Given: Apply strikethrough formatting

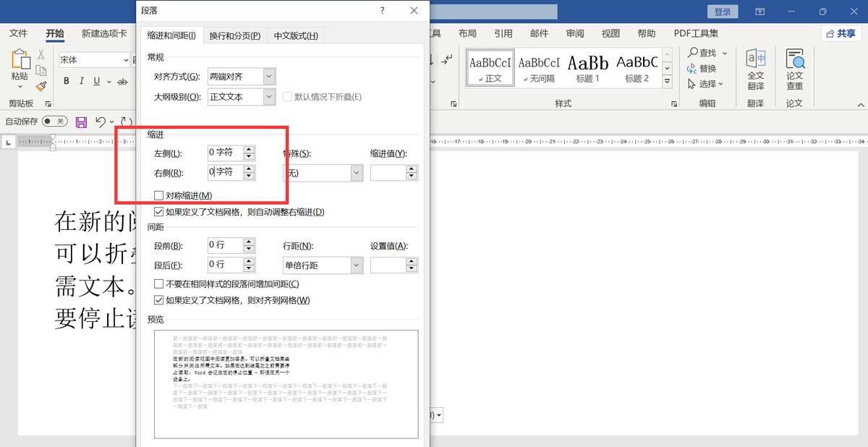Looking at the screenshot, I should pyautogui.click(x=122, y=81).
